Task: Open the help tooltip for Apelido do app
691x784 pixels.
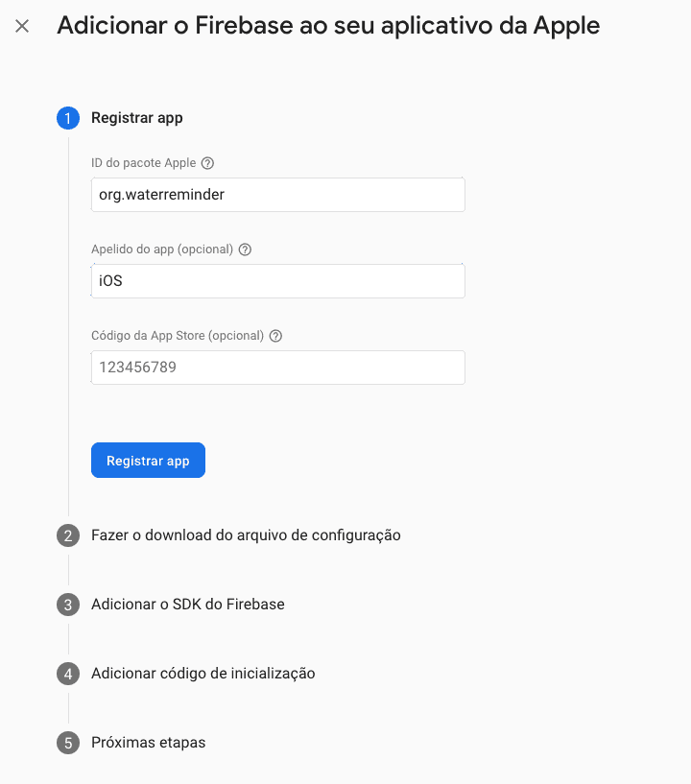Action: point(245,249)
